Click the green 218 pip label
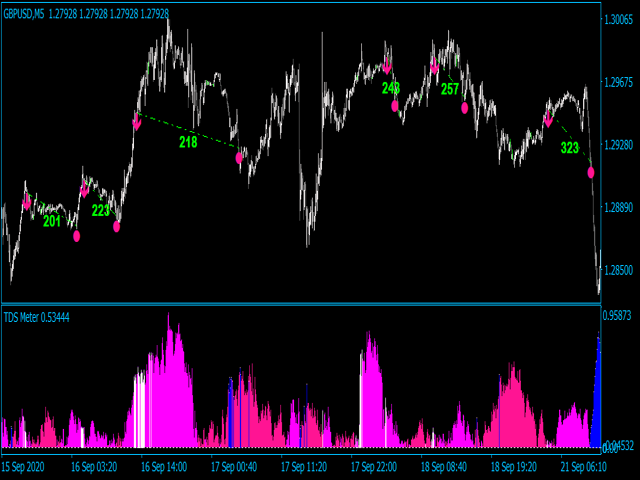Screen dimensions: 640x480 pyautogui.click(x=188, y=142)
